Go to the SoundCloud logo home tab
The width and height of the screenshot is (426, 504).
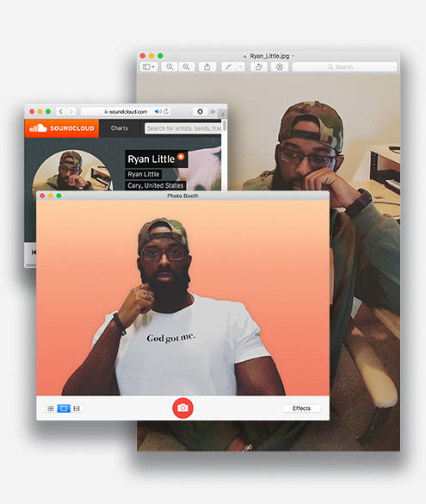coord(62,128)
